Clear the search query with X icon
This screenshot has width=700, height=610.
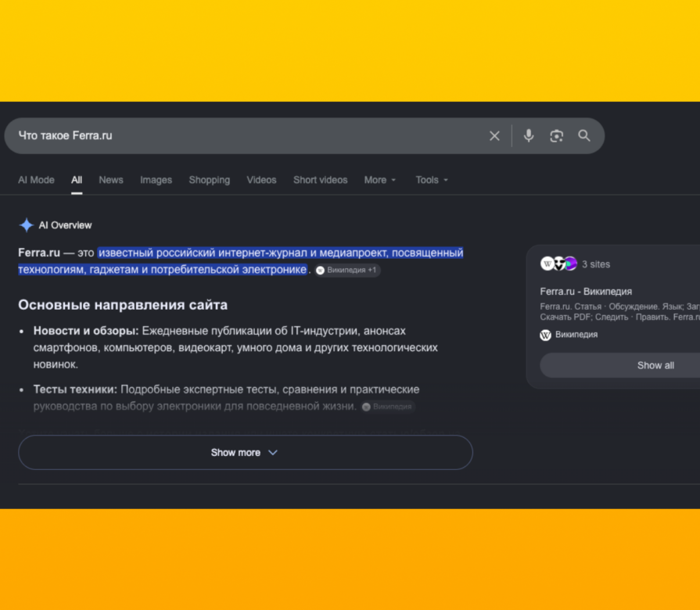coord(494,136)
